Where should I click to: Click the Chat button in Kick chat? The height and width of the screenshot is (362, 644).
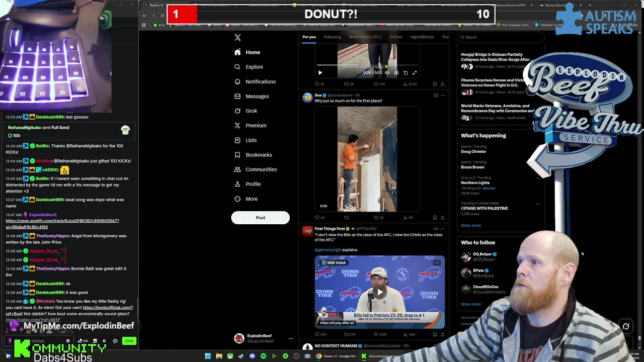pos(129,341)
